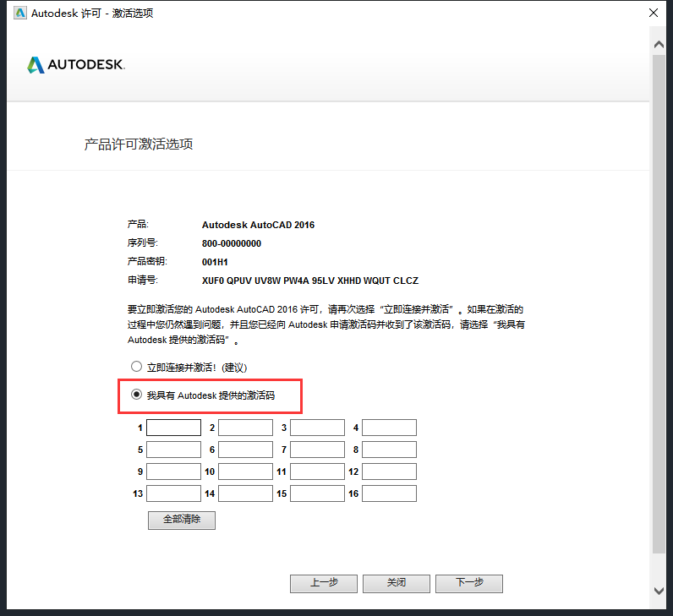This screenshot has width=673, height=616.
Task: Click the scrollbar up arrow
Action: (659, 44)
